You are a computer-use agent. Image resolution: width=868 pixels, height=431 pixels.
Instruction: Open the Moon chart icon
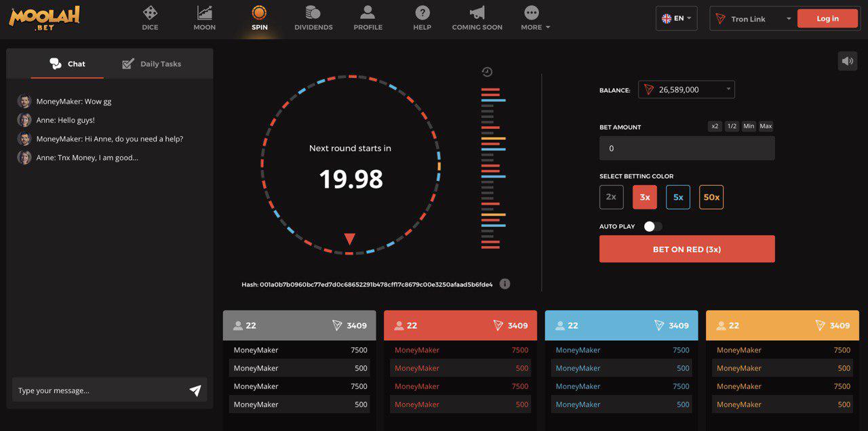[x=204, y=13]
